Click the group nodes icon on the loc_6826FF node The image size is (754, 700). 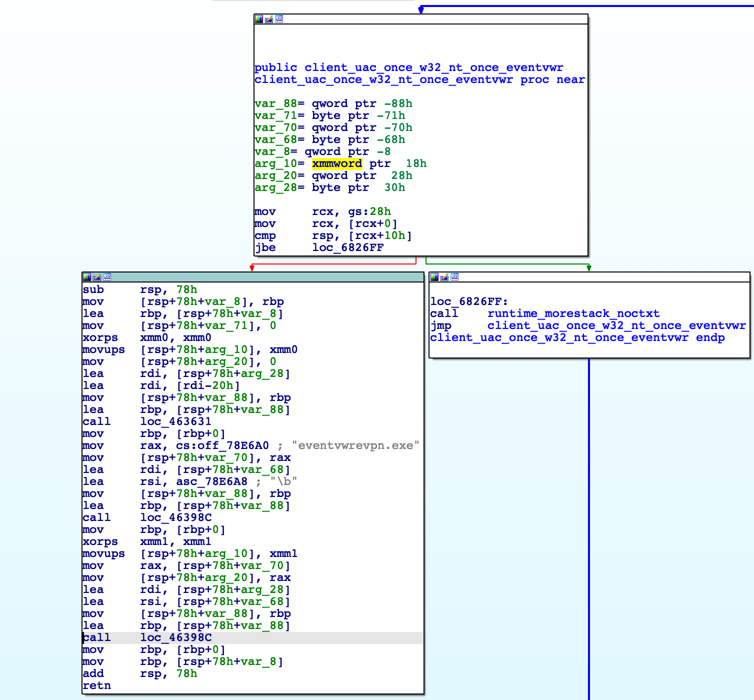[x=454, y=277]
